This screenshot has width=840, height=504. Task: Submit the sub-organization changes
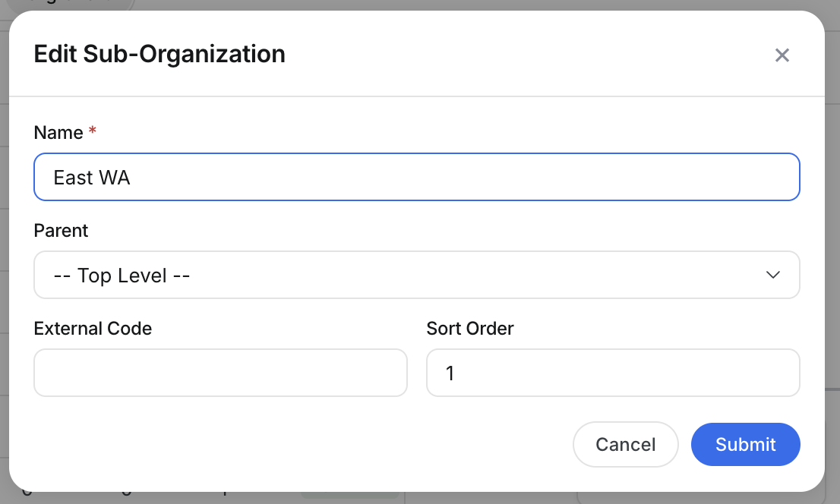coord(745,445)
